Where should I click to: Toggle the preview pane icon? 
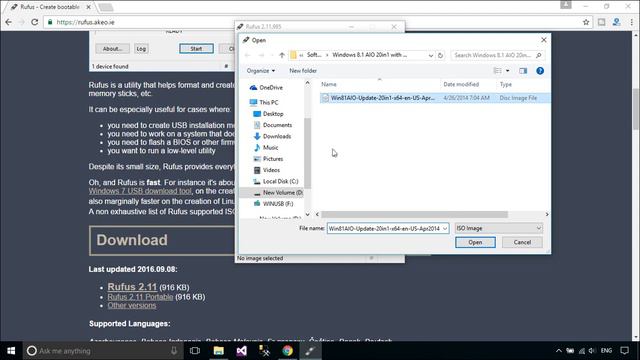523,71
